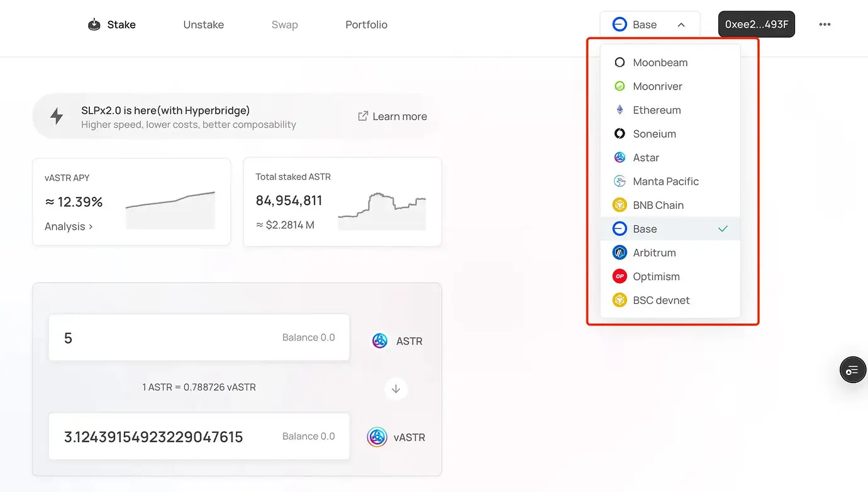Click the 84,954,811 staked value
This screenshot has height=492, width=868.
tap(289, 201)
